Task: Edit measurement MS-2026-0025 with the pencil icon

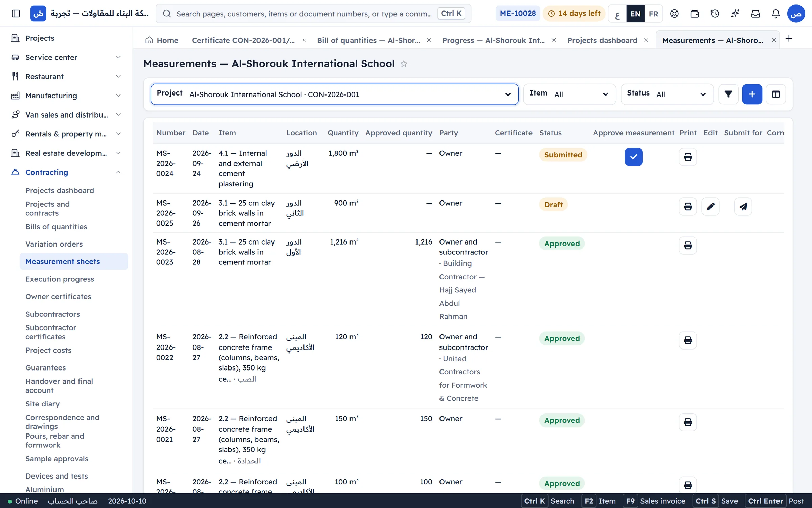Action: coord(710,207)
